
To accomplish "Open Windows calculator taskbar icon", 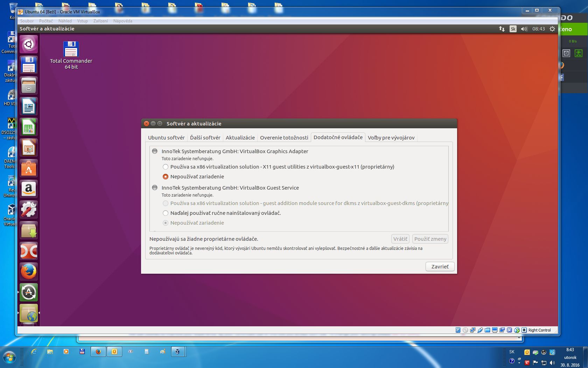I will pyautogui.click(x=146, y=352).
